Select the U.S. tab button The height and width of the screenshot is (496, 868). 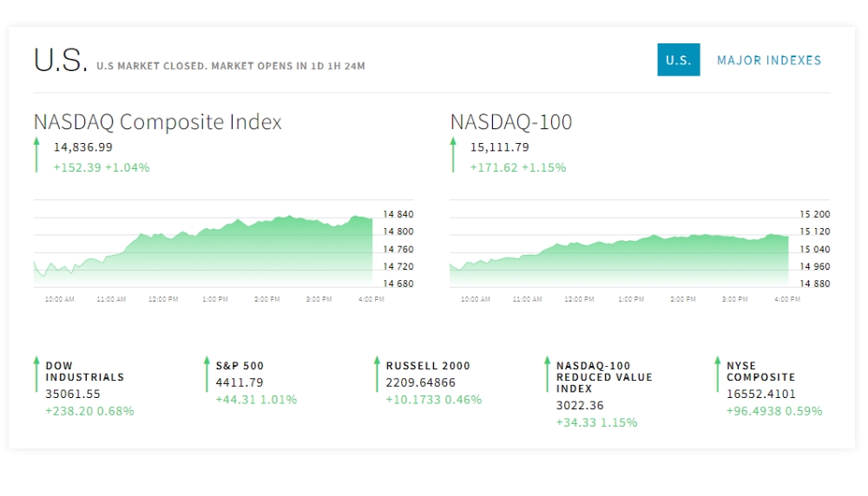[678, 60]
